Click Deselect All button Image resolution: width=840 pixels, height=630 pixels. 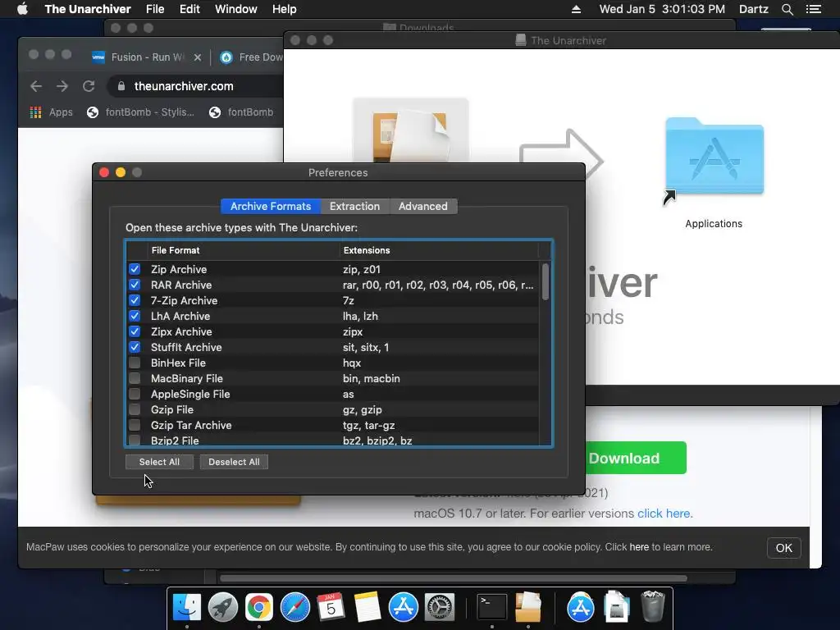tap(234, 462)
